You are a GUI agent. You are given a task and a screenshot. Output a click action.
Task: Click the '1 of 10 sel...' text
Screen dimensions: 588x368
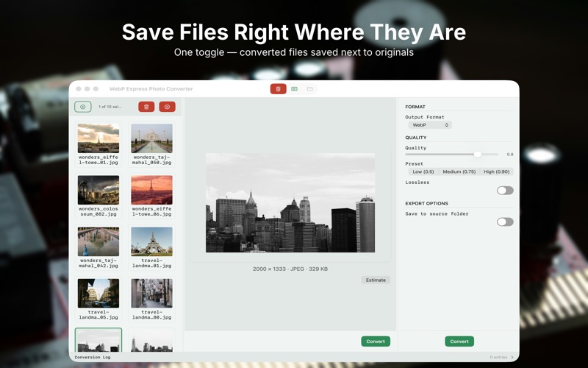click(110, 107)
